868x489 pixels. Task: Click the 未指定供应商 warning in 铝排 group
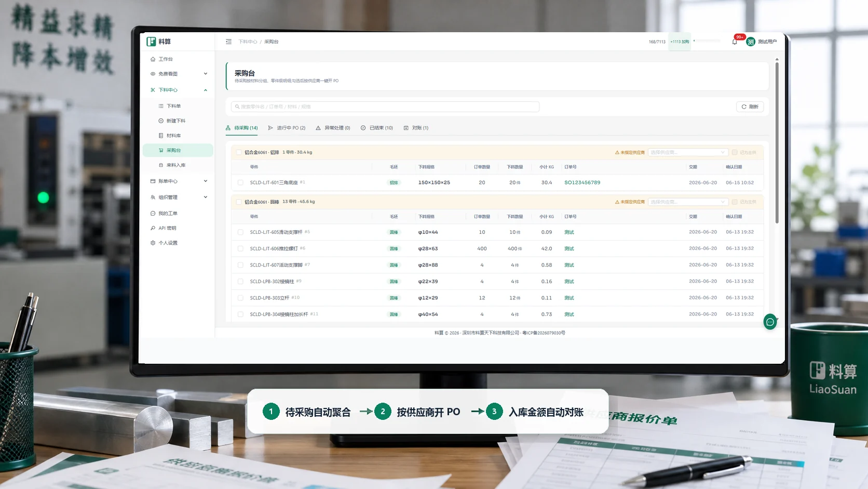click(x=630, y=152)
